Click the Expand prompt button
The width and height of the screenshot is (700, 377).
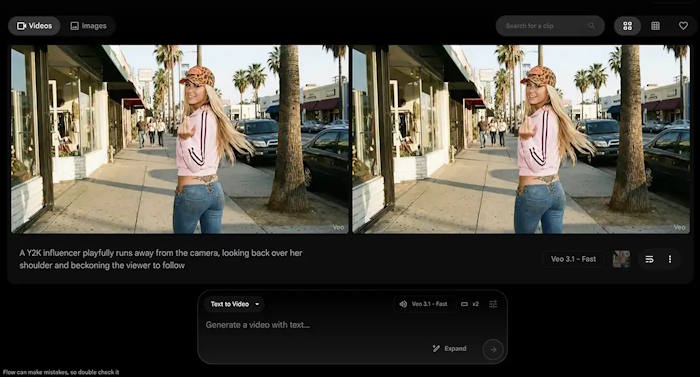click(x=450, y=348)
